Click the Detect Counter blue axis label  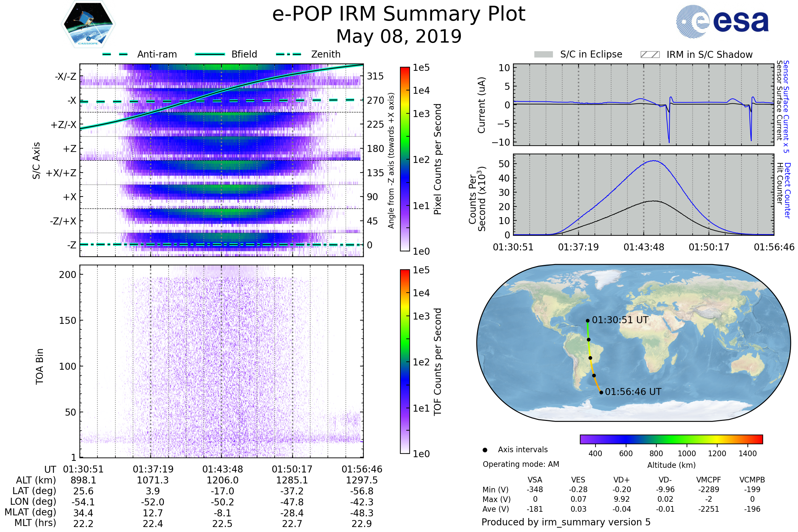click(x=788, y=190)
